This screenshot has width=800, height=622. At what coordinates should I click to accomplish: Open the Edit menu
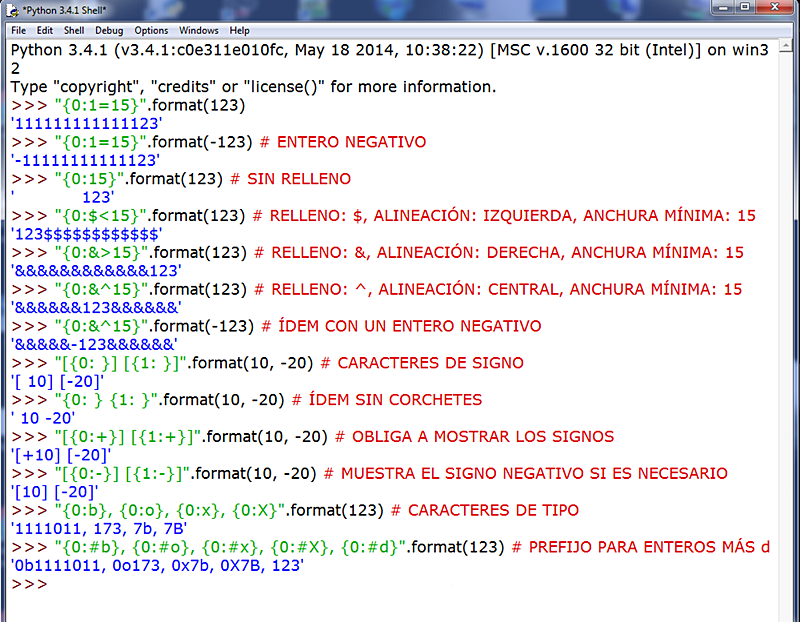coord(44,30)
